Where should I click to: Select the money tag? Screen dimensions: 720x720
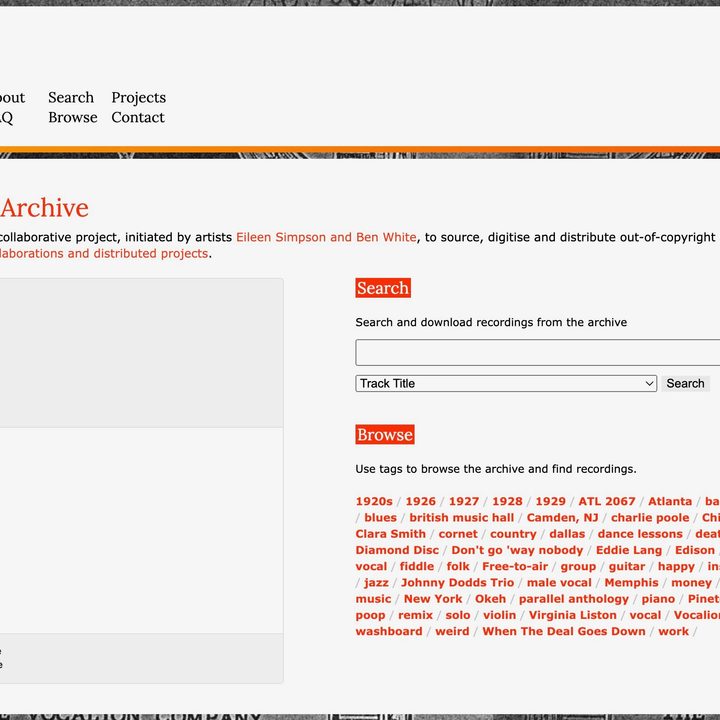691,583
